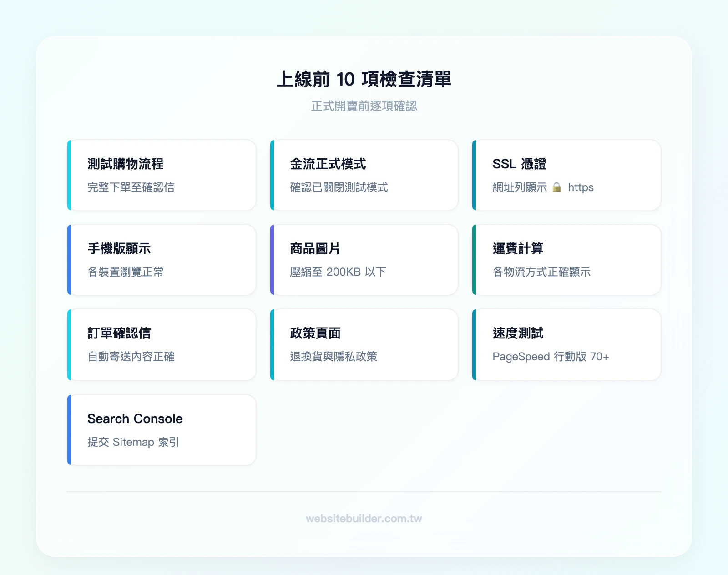
Task: Click 自動寄送內容正確 description
Action: (131, 357)
